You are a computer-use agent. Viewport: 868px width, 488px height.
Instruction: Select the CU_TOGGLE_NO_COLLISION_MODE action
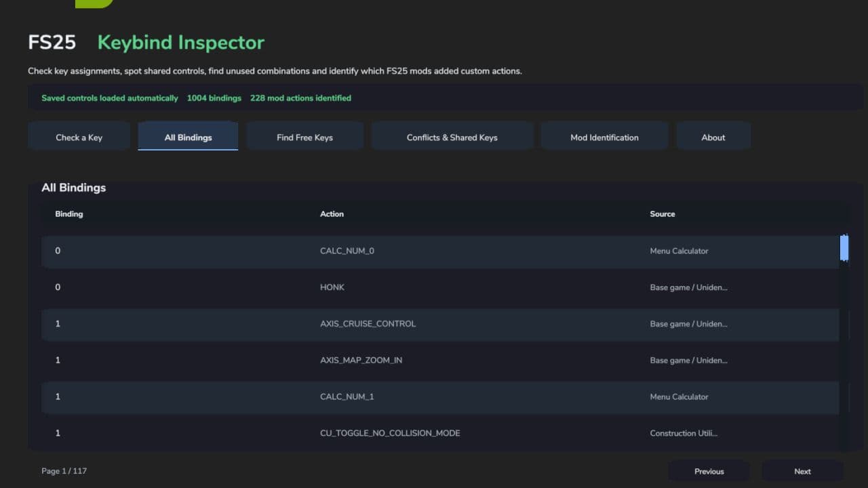coord(390,433)
